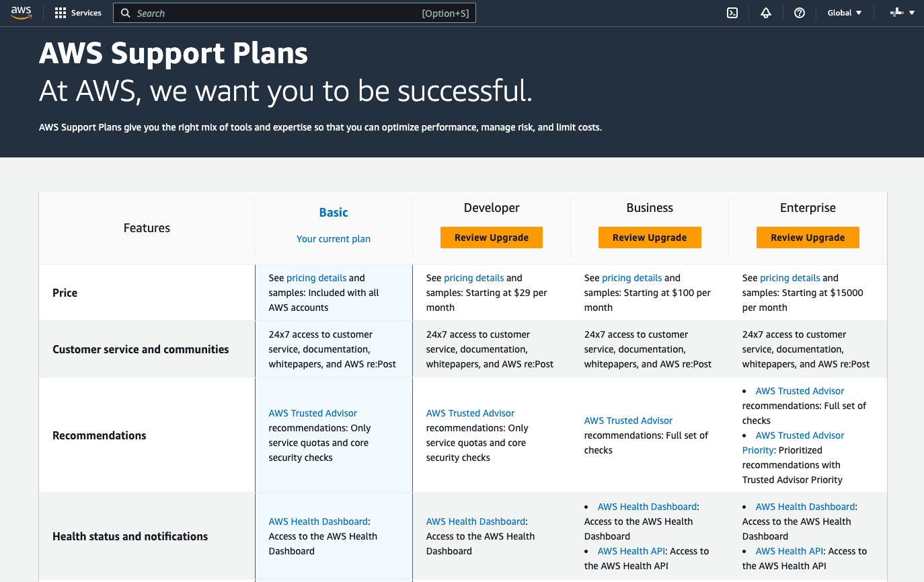
Task: Review Upgrade for Developer plan
Action: pos(492,238)
